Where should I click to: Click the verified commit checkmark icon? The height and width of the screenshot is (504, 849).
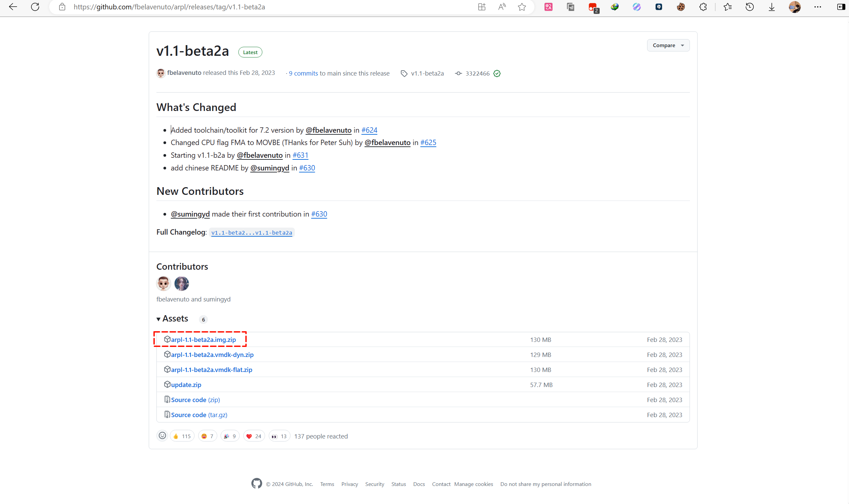tap(497, 73)
